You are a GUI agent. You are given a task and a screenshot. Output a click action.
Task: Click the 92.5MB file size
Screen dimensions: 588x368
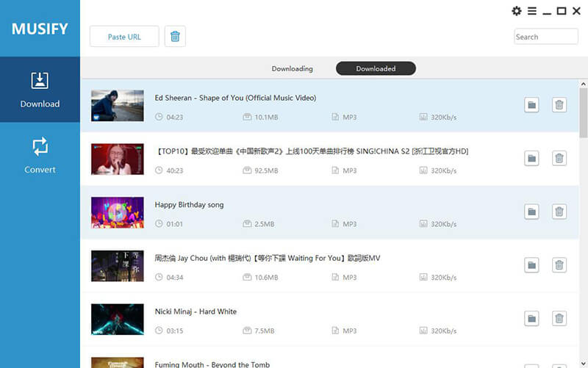pos(266,171)
